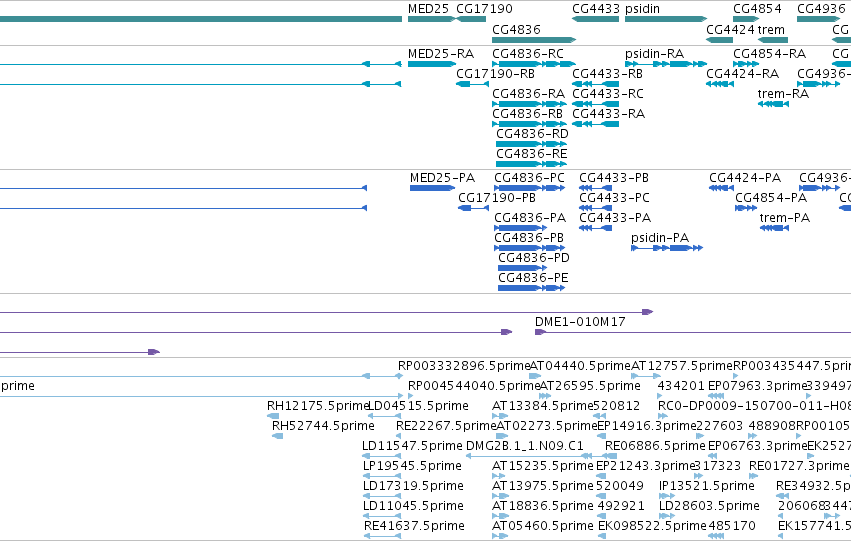Click the CG4836-RB transcript label
The width and height of the screenshot is (851, 541).
click(528, 114)
